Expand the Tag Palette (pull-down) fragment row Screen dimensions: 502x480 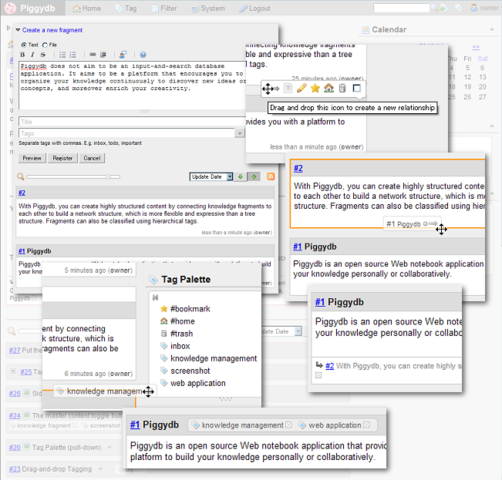[x=109, y=447]
